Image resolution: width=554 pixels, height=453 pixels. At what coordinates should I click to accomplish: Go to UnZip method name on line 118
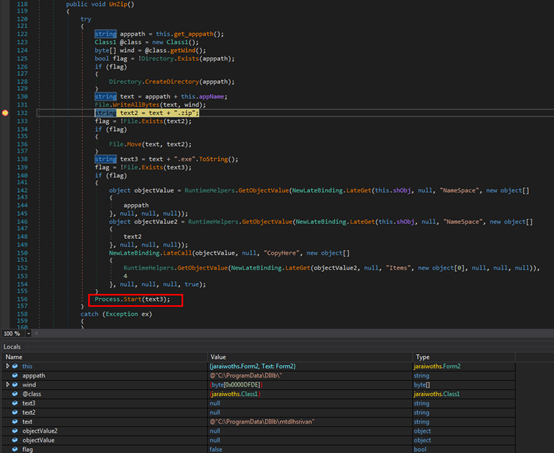[x=118, y=4]
